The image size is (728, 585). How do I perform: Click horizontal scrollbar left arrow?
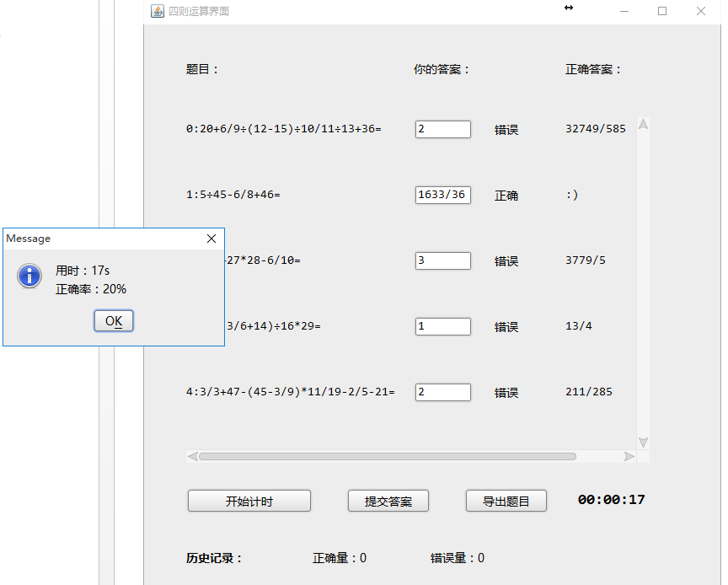click(192, 456)
